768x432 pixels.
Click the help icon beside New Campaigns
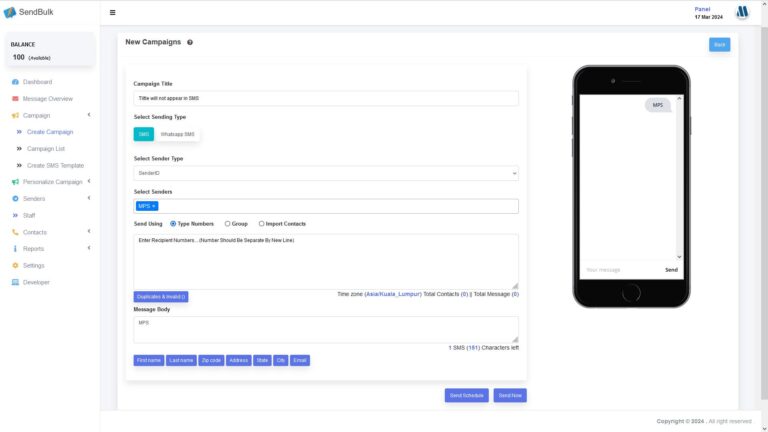tap(190, 42)
